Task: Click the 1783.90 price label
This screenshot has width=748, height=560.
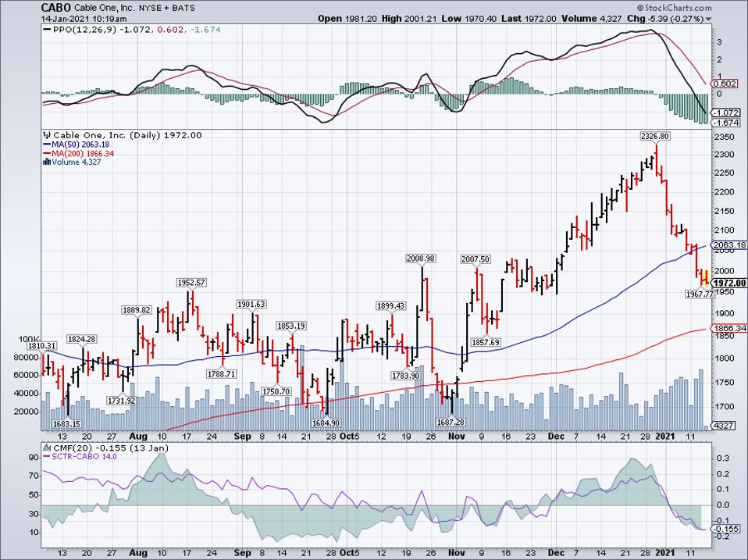Action: pos(406,376)
